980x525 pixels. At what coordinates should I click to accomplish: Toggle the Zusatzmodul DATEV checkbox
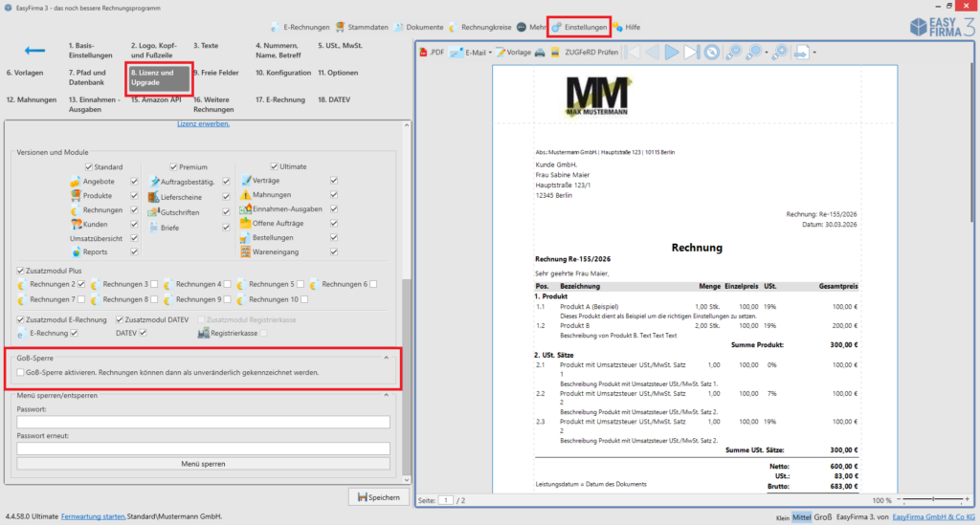pos(120,319)
